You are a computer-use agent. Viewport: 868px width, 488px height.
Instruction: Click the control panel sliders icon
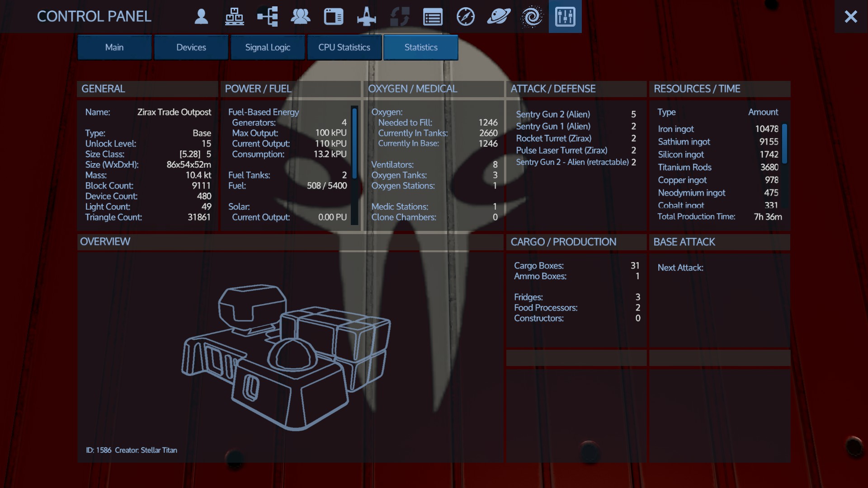pos(565,17)
